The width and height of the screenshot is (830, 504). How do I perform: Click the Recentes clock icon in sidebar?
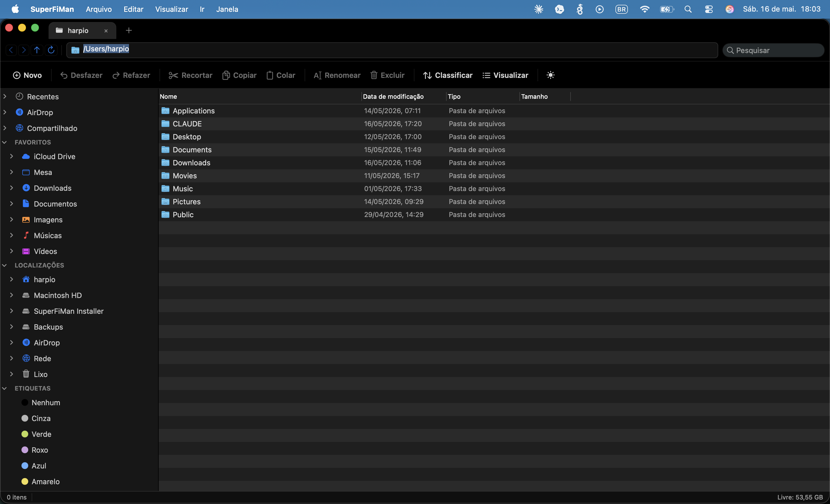[x=19, y=96]
